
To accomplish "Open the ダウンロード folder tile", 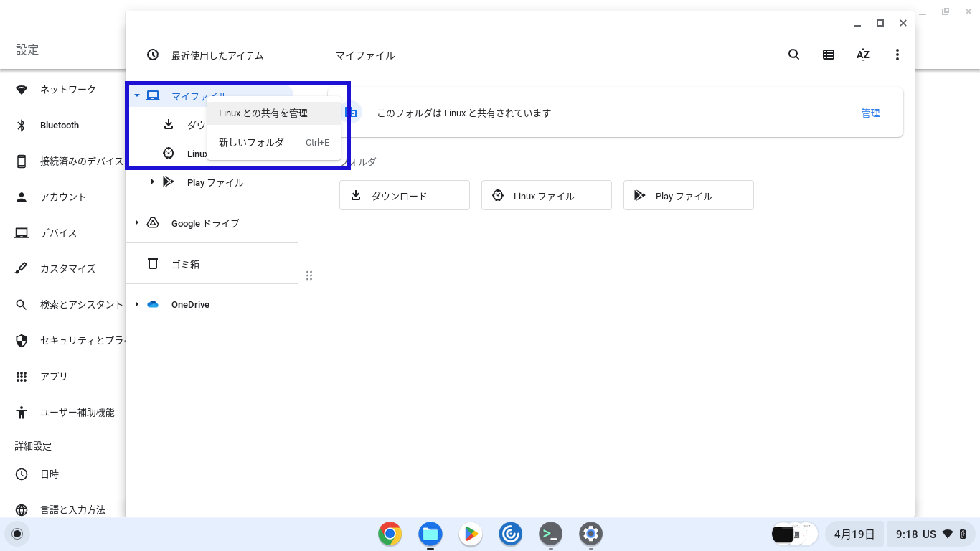I will point(404,195).
